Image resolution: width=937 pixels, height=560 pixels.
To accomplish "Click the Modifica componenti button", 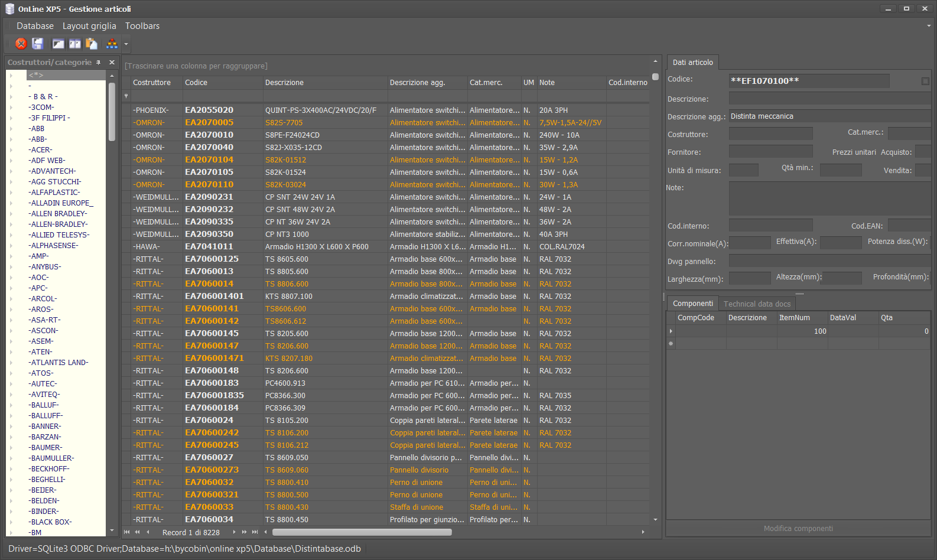I will 798,529.
